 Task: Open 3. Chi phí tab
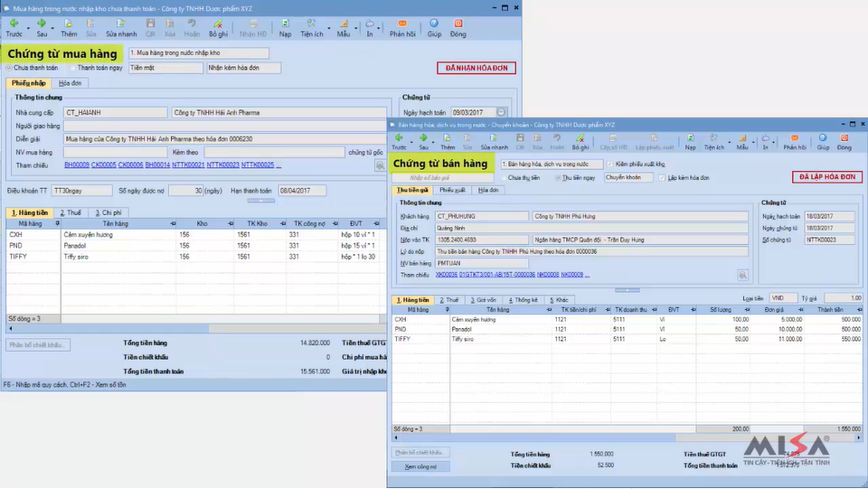tap(108, 212)
